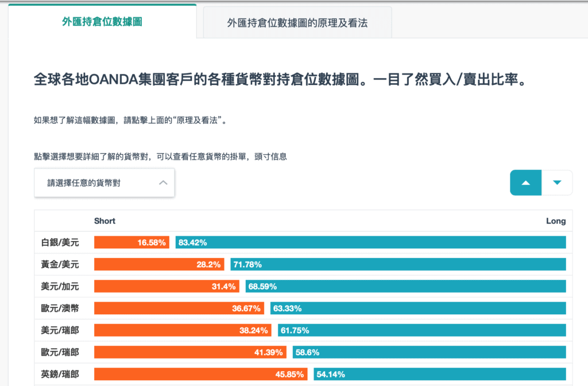Screen dimensions: 588x386
Task: Click the 36.67% short bar
Action: 179,308
